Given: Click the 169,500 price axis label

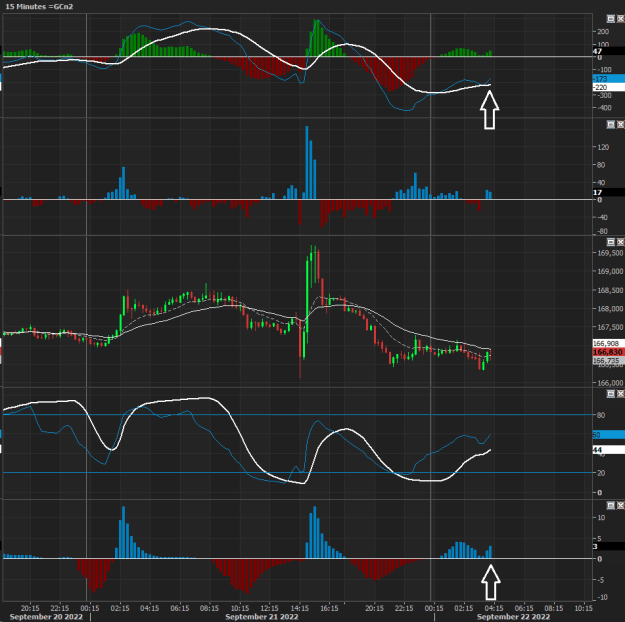Looking at the screenshot, I should [610, 253].
